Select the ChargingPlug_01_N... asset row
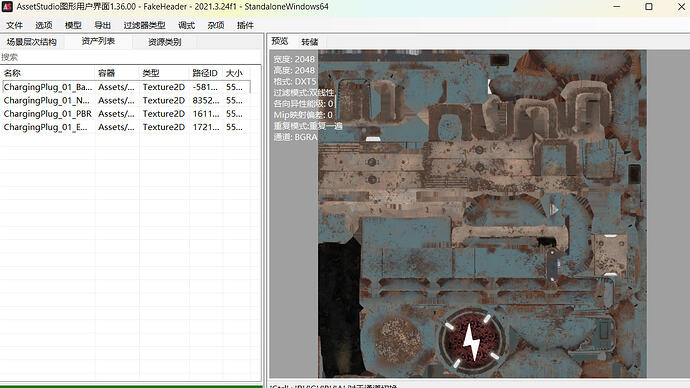The image size is (690, 388). pyautogui.click(x=127, y=100)
